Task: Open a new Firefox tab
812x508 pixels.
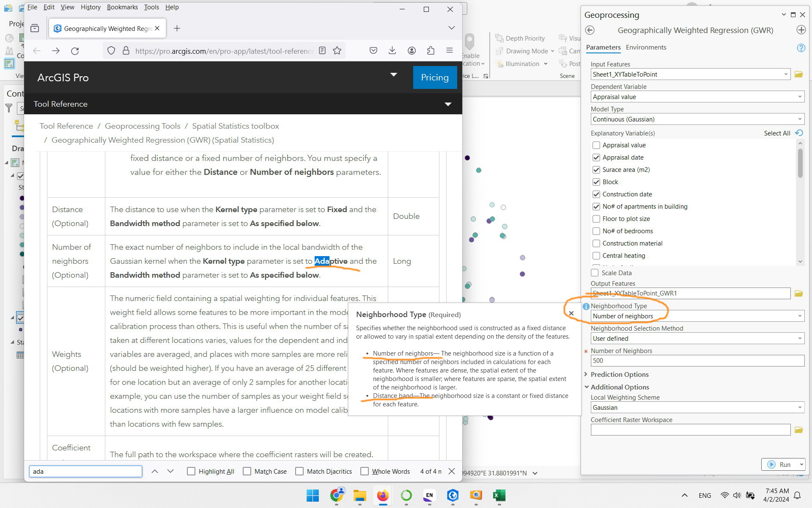Action: [x=177, y=28]
